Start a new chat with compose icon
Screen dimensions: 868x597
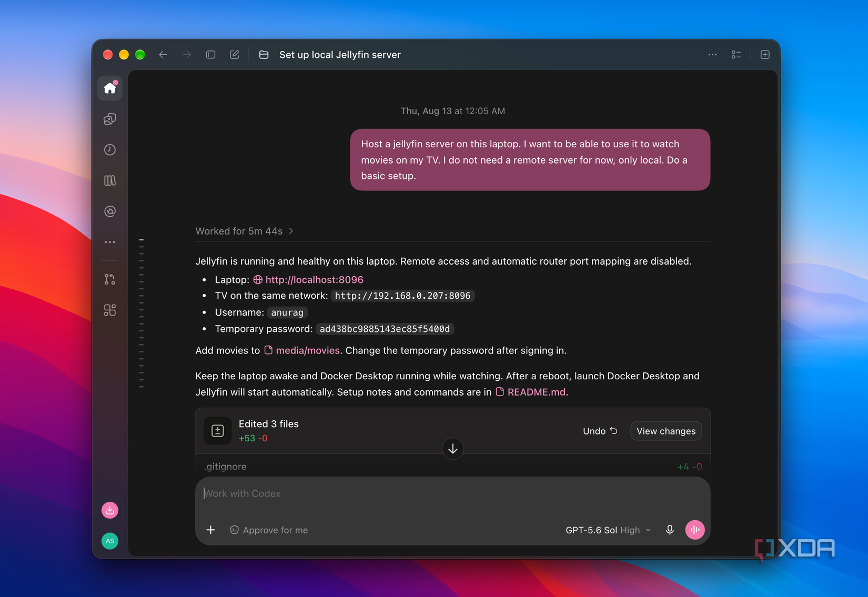point(235,55)
